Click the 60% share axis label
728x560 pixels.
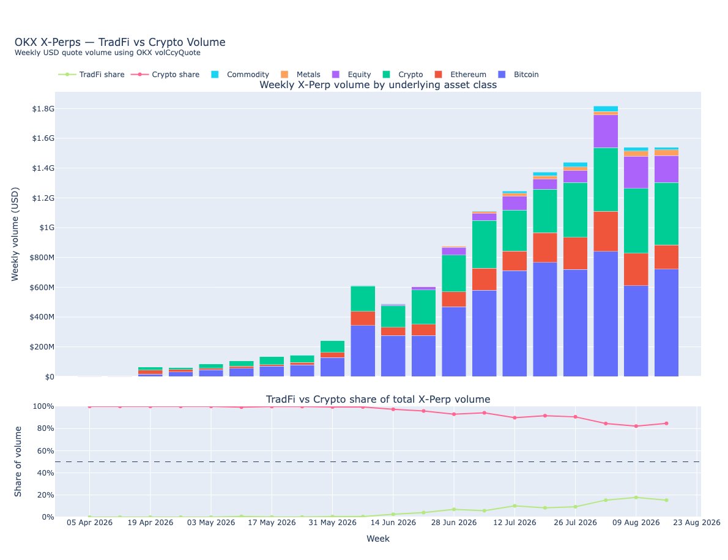[45, 451]
